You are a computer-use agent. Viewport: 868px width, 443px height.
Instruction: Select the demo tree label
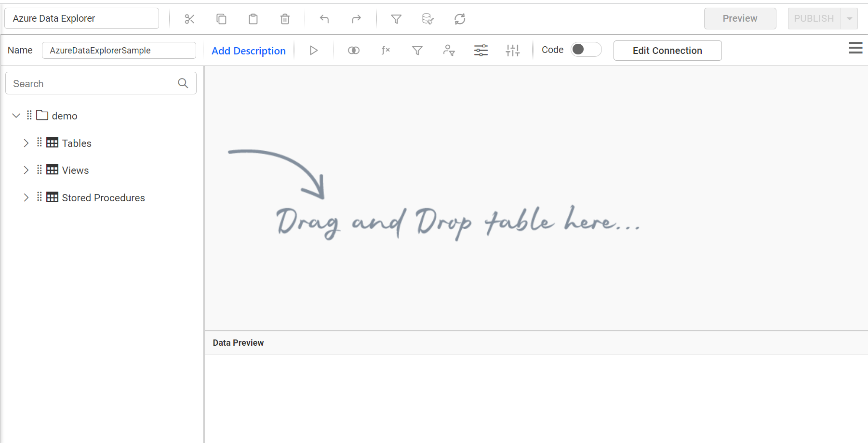(x=65, y=116)
